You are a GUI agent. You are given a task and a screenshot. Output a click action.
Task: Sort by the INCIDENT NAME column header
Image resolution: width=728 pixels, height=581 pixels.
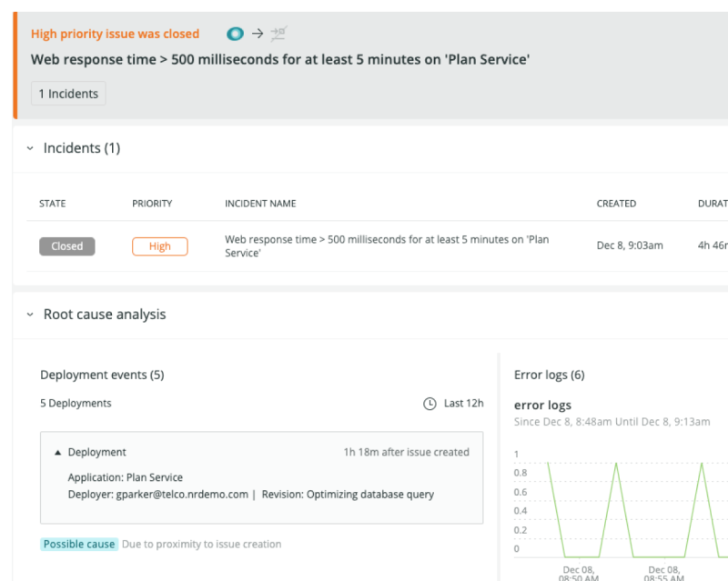click(260, 204)
